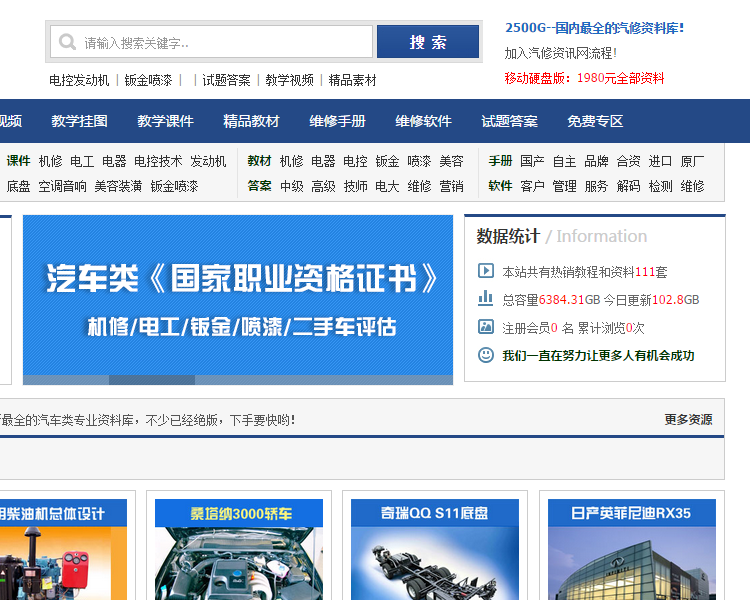
Task: Click the 我们一直在努力让更多人有机会成功 text
Action: (598, 356)
